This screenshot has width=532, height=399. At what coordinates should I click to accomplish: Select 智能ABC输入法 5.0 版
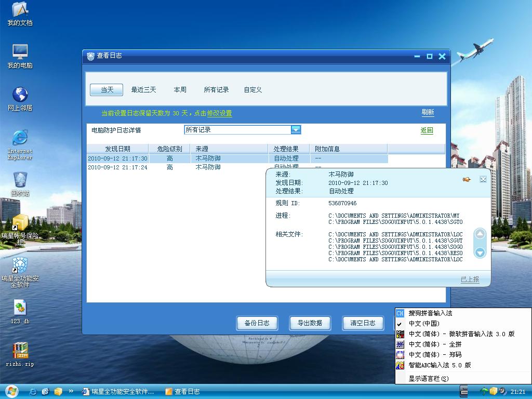point(440,365)
